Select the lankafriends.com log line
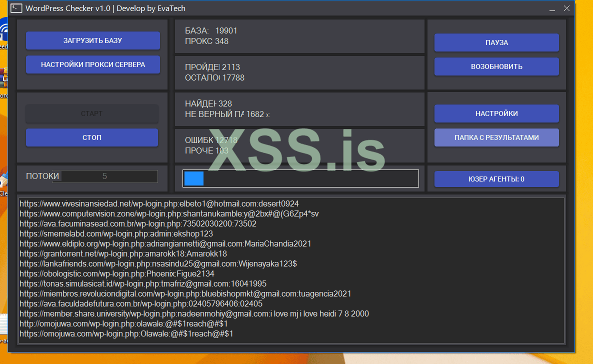The height and width of the screenshot is (364, 593). coord(158,263)
